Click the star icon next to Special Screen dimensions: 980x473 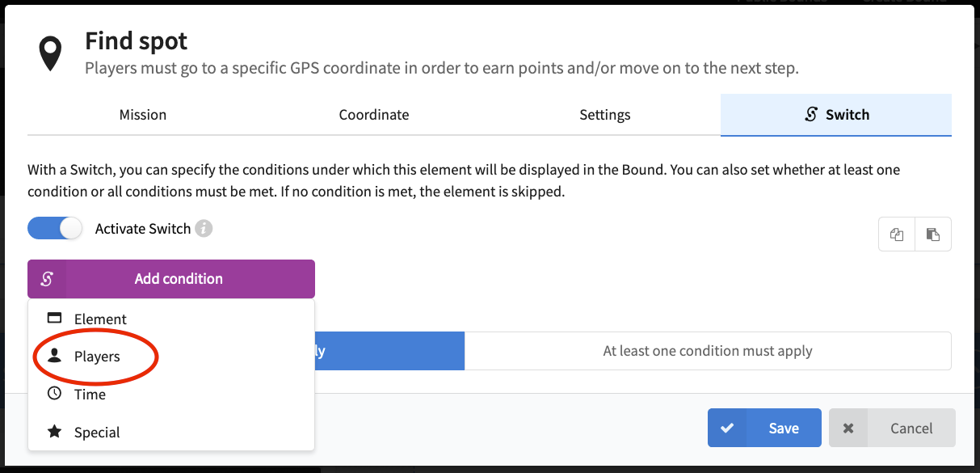pyautogui.click(x=54, y=432)
